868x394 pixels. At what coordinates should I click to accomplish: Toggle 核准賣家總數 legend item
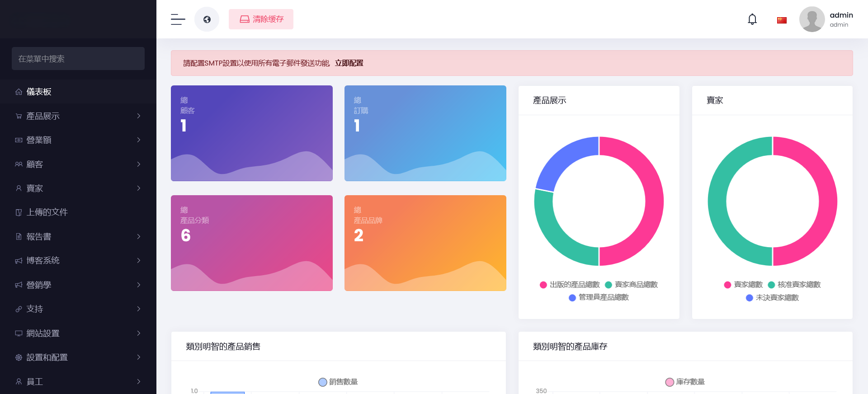tap(794, 285)
